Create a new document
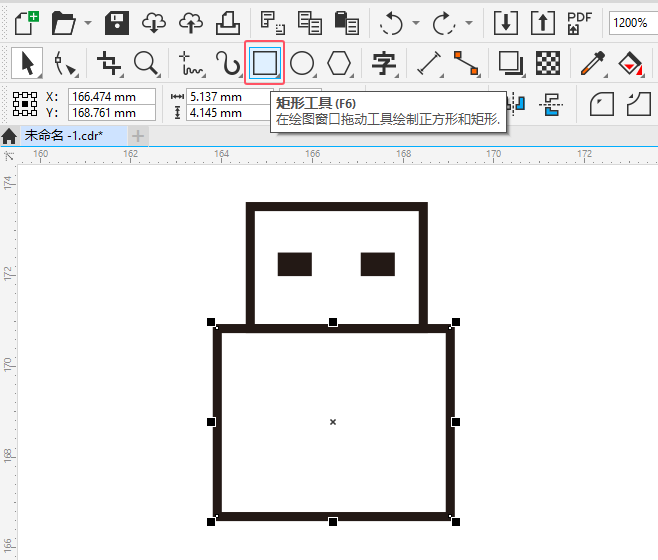 [27, 23]
